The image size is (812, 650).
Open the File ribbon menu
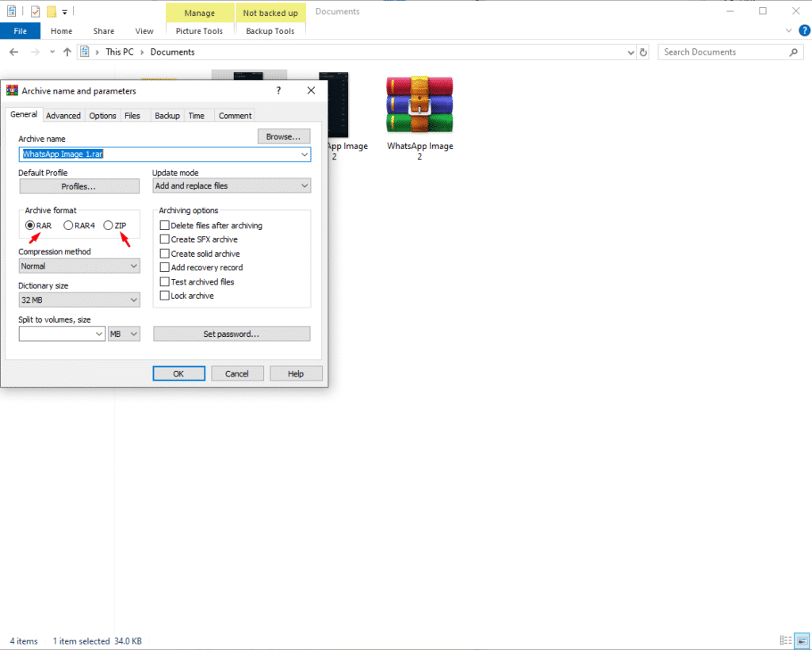pyautogui.click(x=20, y=31)
